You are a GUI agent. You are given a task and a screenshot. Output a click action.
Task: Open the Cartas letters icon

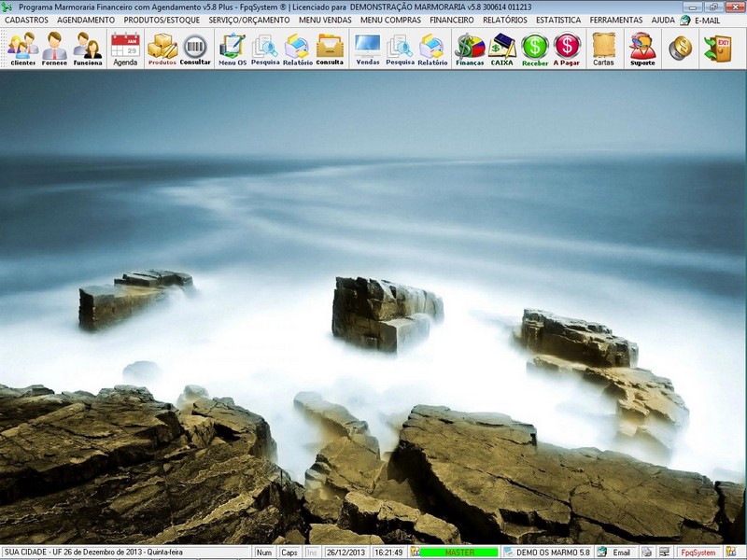click(x=603, y=47)
